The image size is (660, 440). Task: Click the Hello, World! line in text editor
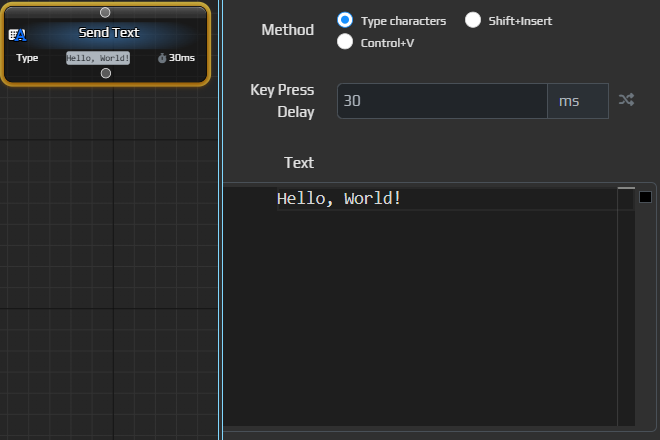point(339,198)
